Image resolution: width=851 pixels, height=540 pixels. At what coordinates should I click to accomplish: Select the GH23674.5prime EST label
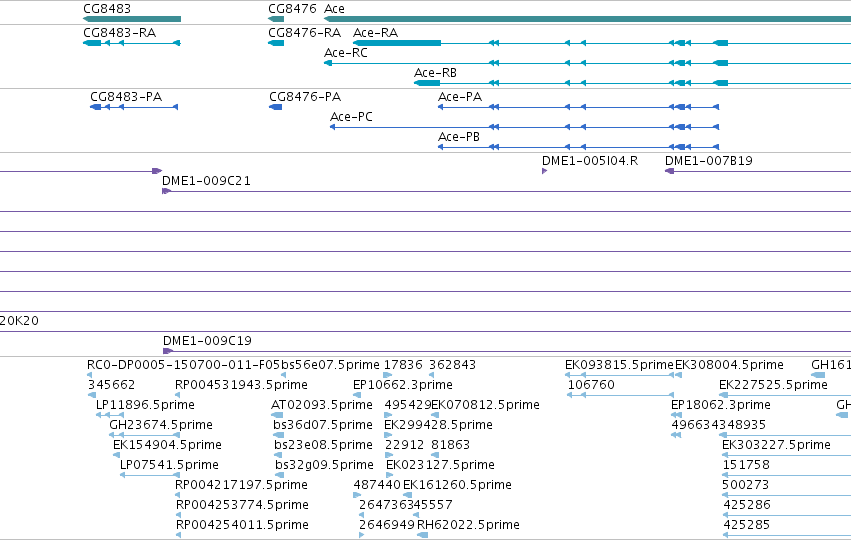coord(161,425)
